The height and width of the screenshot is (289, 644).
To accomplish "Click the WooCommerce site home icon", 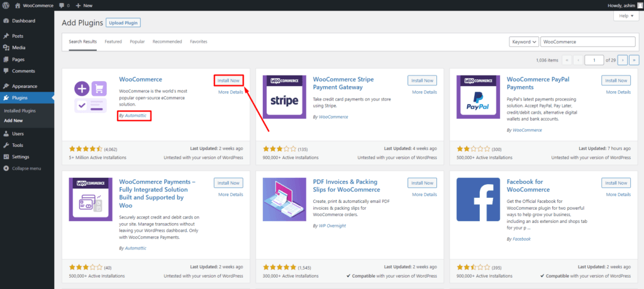I will pyautogui.click(x=17, y=5).
